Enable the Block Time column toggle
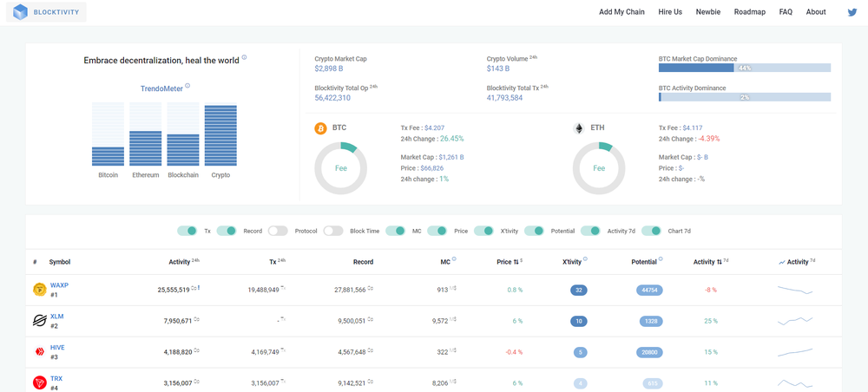Viewport: 868px width, 392px height. pos(333,231)
